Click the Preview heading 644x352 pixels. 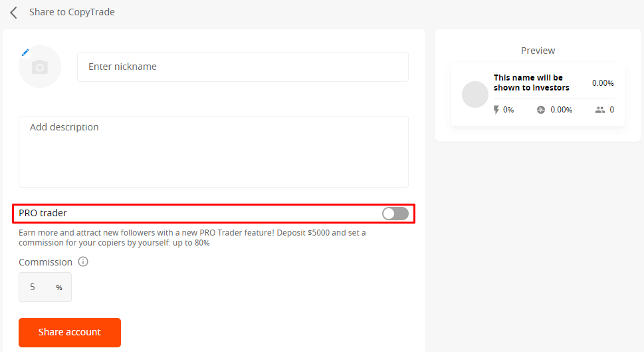[x=538, y=51]
